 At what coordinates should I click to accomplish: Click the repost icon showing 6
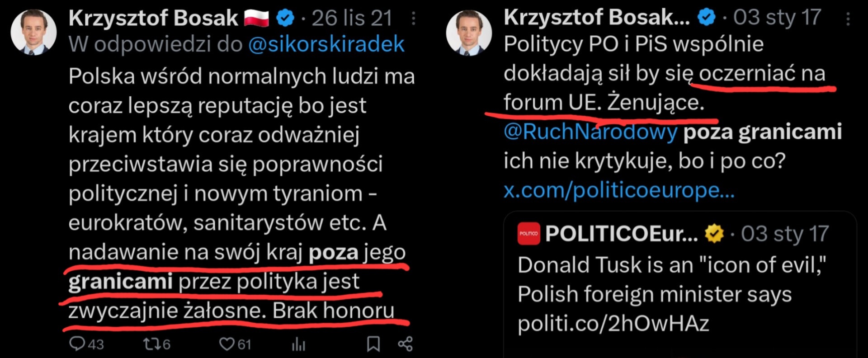coord(151,344)
